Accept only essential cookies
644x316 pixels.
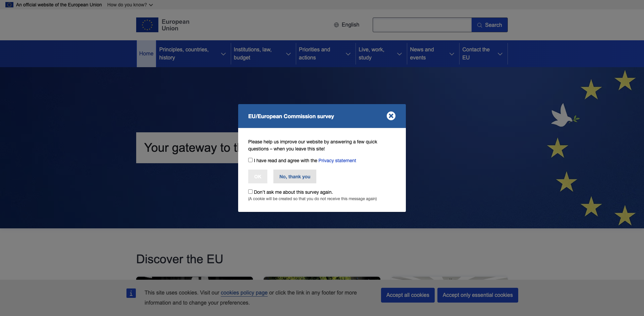point(478,295)
